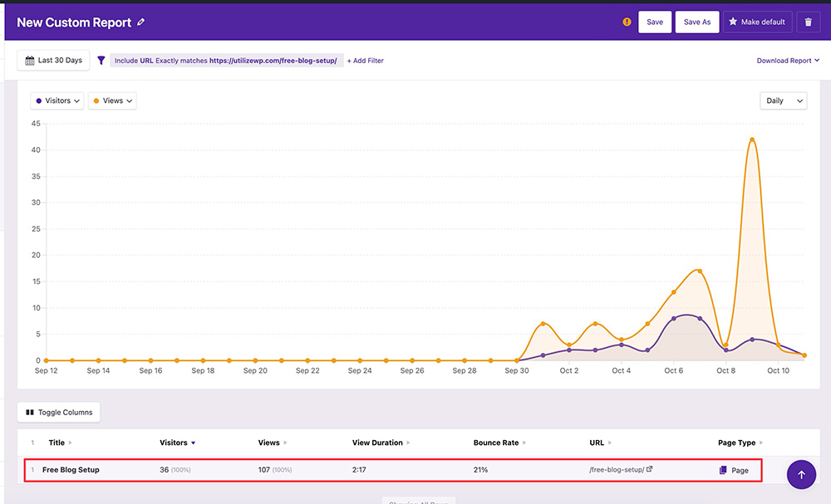Viewport: 831px width, 504px height.
Task: Click the pencil icon to rename report
Action: (141, 22)
